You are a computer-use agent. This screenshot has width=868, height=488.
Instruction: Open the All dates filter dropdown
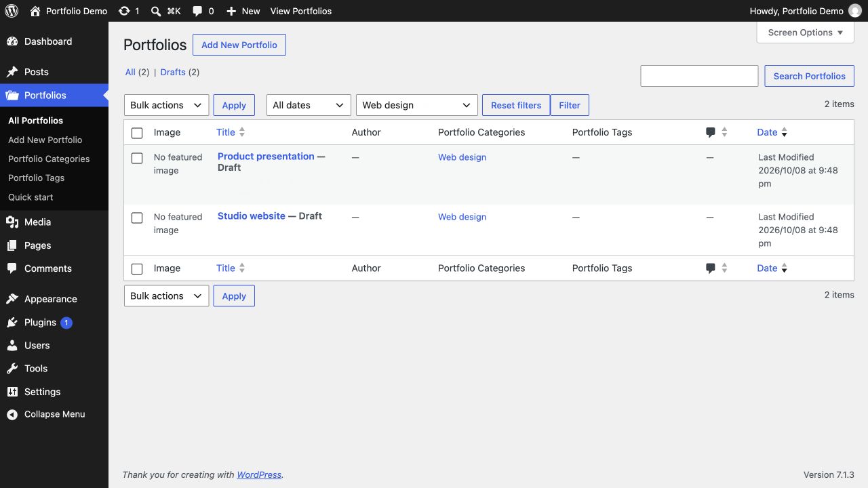click(309, 105)
